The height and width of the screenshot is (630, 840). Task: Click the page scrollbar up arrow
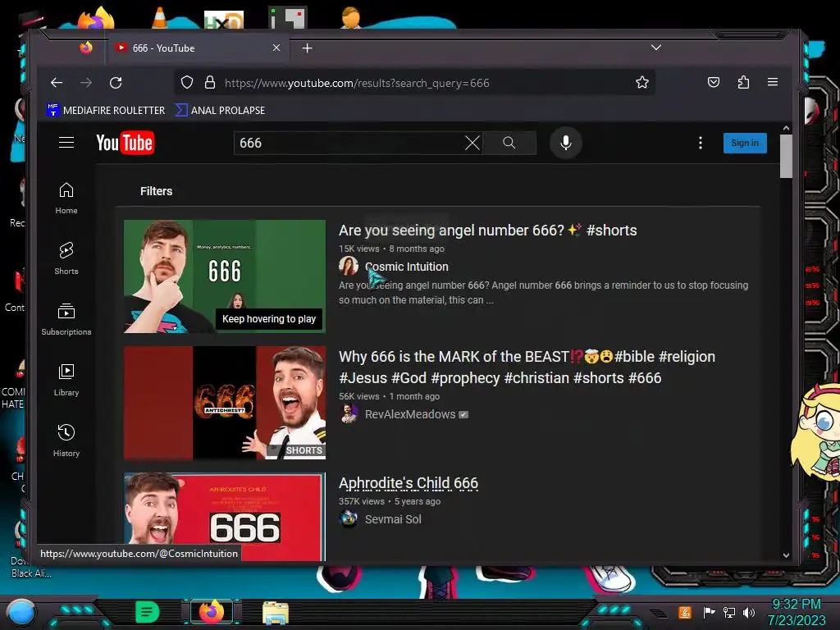(786, 128)
